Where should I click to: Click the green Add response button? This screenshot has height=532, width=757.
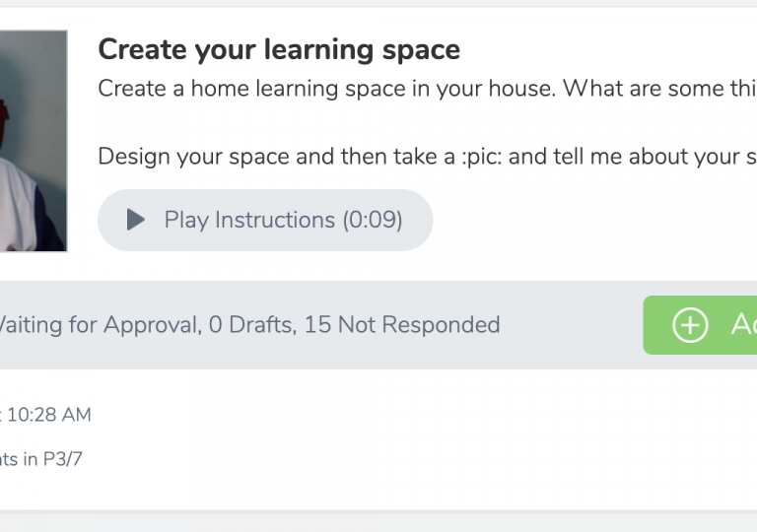click(700, 325)
